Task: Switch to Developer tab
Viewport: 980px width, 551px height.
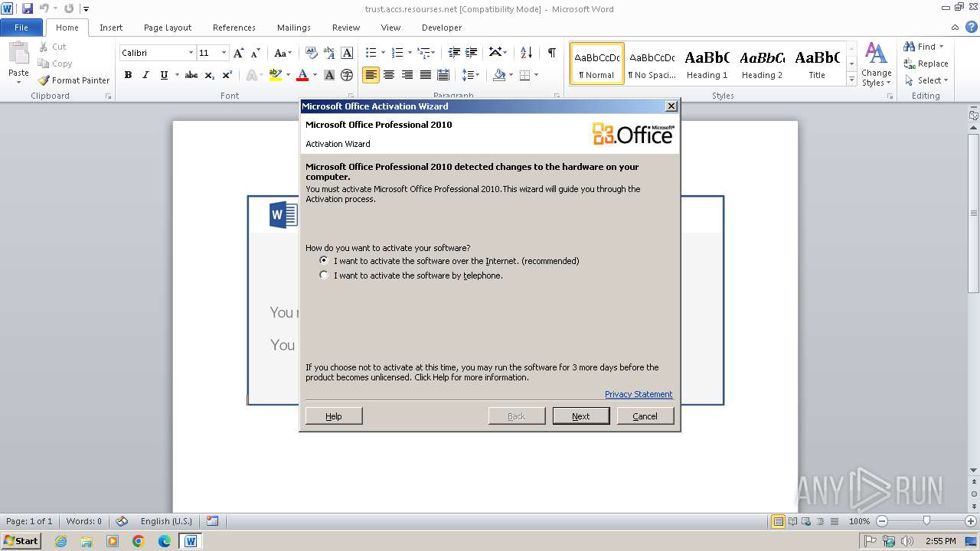Action: [442, 28]
